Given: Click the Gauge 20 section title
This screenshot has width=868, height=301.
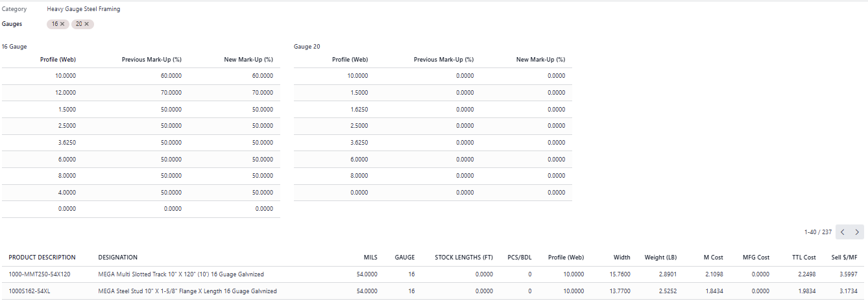Looking at the screenshot, I should 307,47.
